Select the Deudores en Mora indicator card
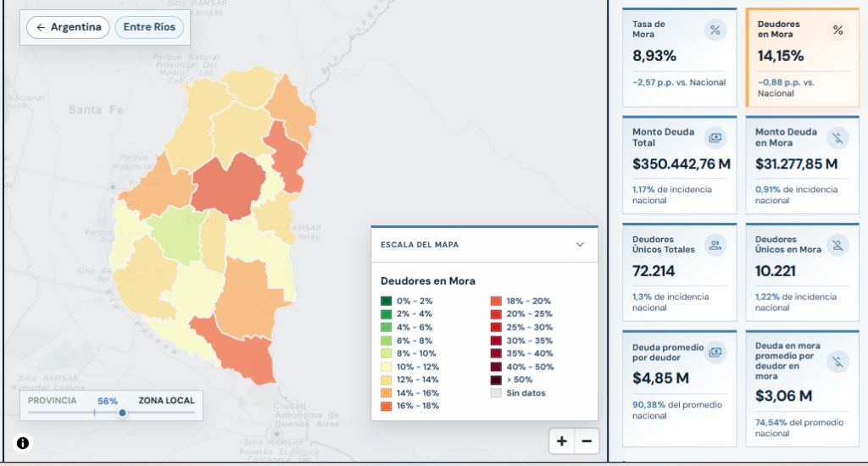 pos(802,58)
